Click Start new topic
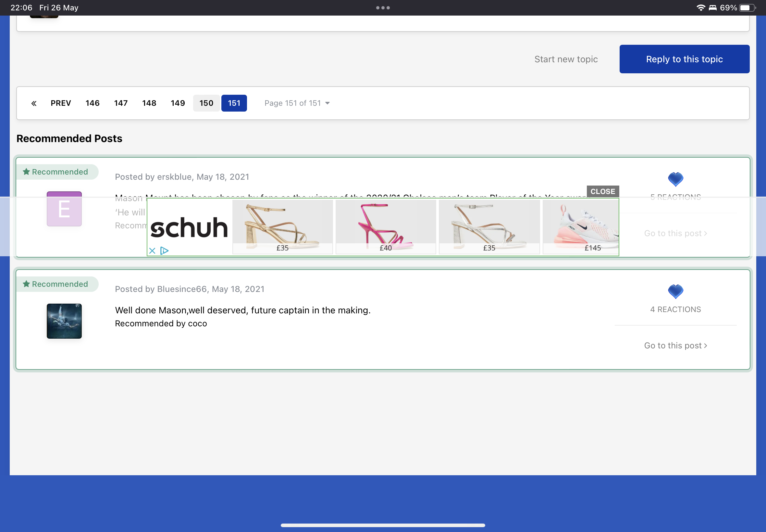This screenshot has width=766, height=532. tap(566, 59)
